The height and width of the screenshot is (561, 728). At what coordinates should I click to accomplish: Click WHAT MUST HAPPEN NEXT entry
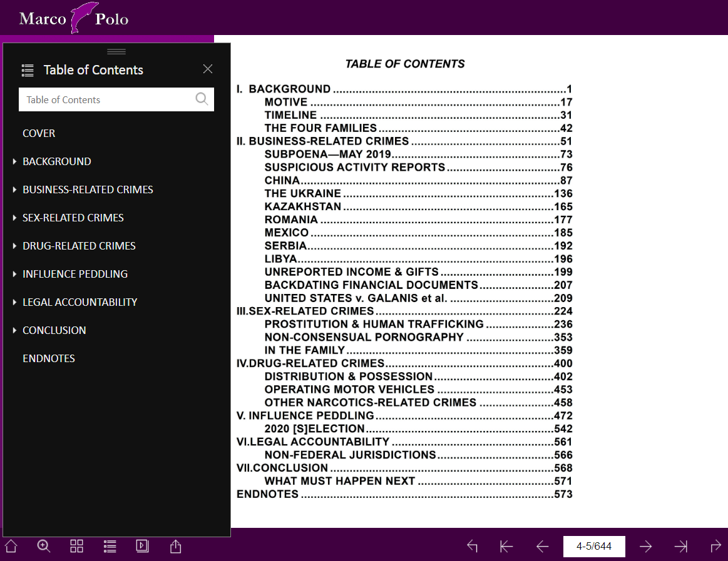click(418, 481)
